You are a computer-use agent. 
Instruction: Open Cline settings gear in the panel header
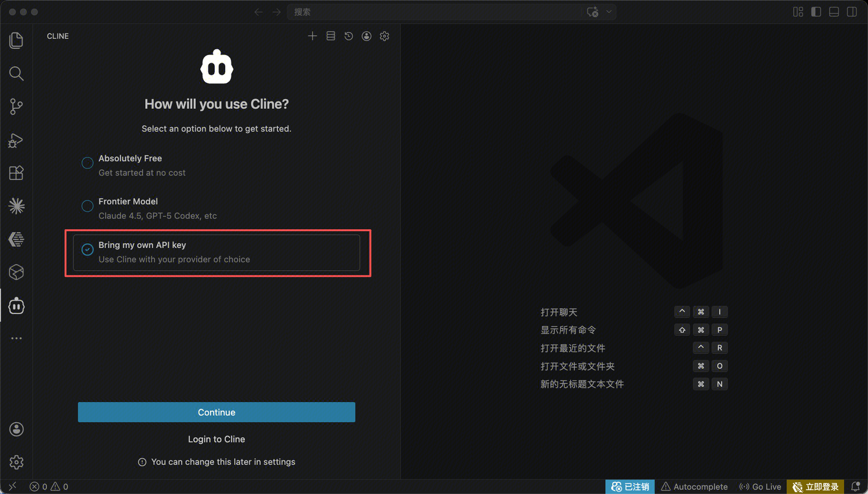point(384,36)
